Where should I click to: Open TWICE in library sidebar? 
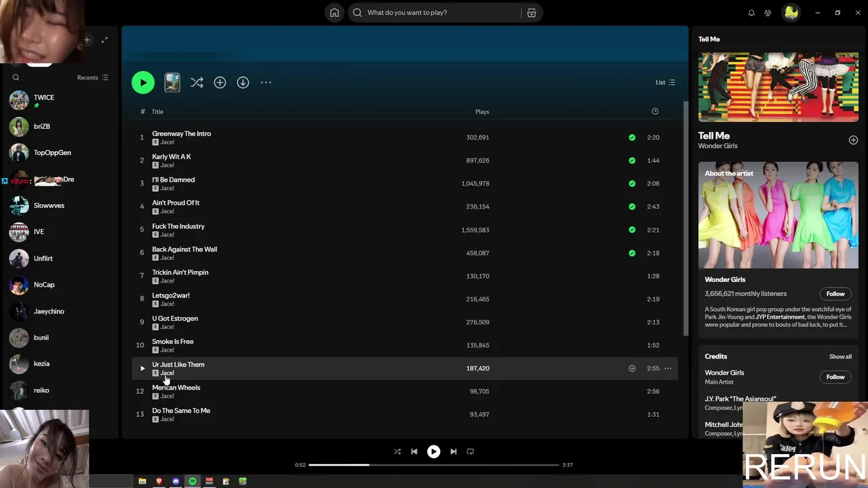59,100
